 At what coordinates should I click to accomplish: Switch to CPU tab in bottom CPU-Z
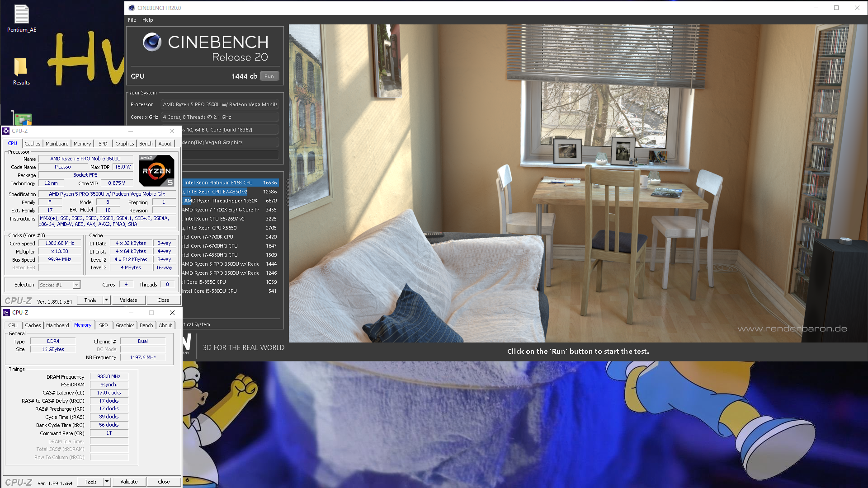(13, 325)
